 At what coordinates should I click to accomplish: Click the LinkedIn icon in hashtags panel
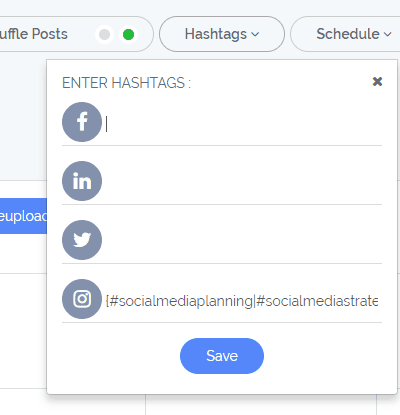[82, 181]
